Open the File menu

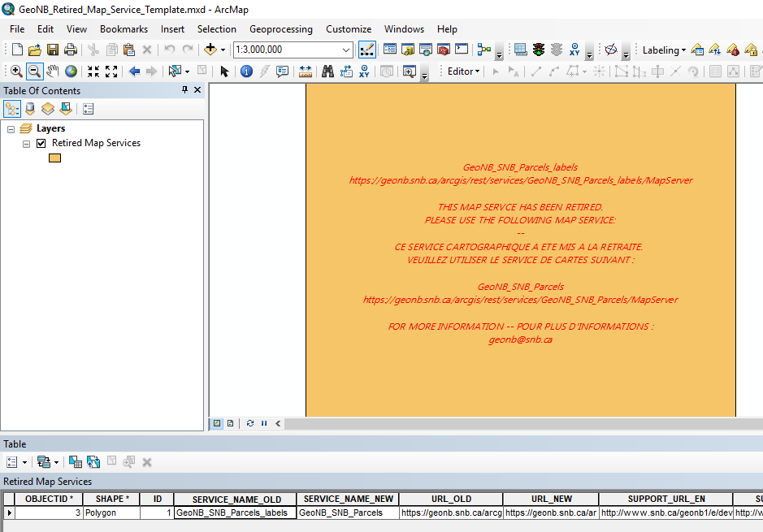[17, 29]
